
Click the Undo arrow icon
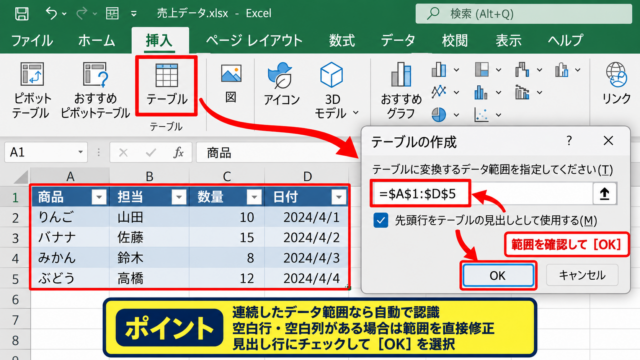[51, 13]
